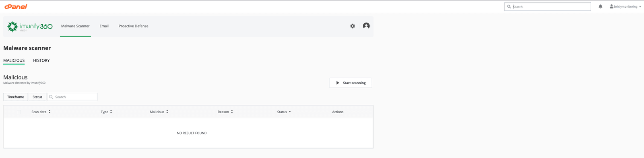The width and height of the screenshot is (644, 158).
Task: Switch to the HISTORY sub-tab
Action: point(41,60)
